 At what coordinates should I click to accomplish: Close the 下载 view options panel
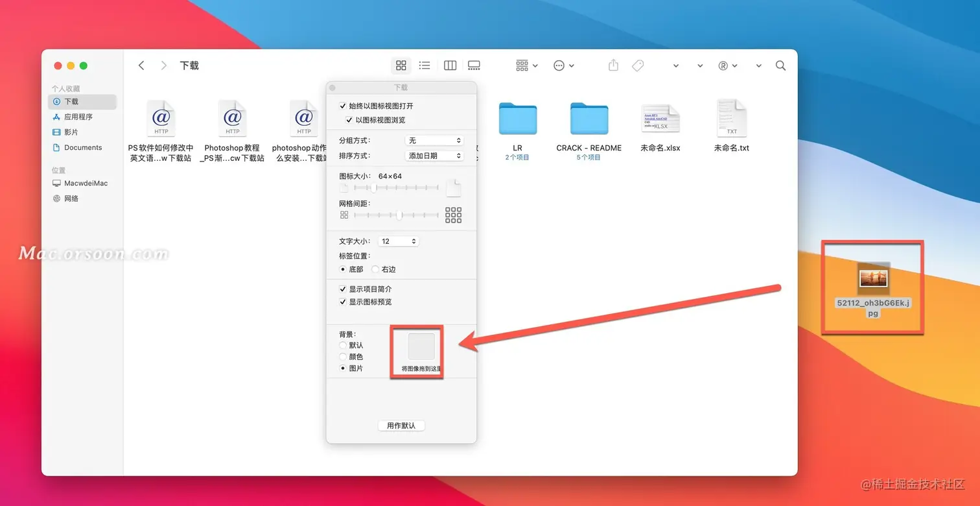[x=332, y=88]
